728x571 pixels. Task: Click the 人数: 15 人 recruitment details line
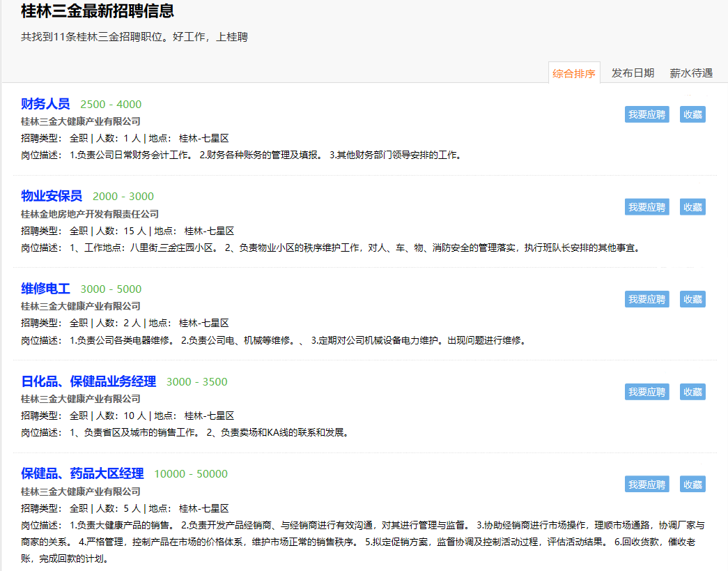127,231
